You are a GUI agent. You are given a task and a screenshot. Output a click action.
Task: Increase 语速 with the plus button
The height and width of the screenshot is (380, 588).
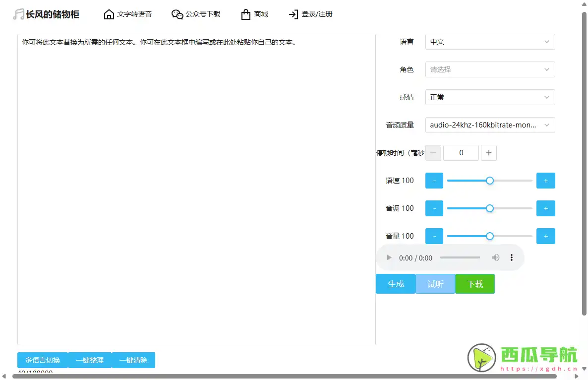click(546, 181)
